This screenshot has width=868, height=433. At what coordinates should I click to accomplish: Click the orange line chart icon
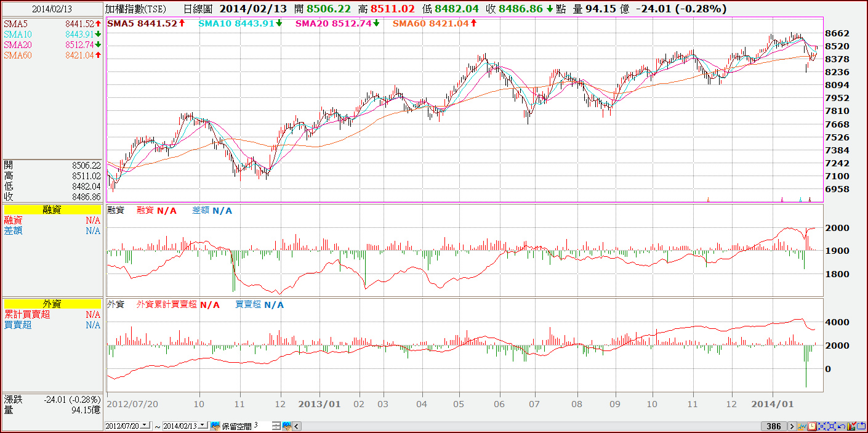pos(802,426)
